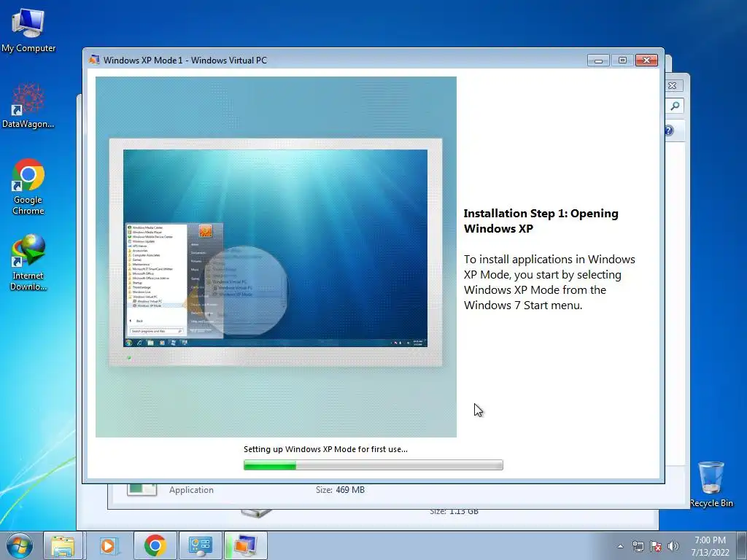Open the Control Panel taskbar item
Screen dimensions: 747x560
(200, 545)
